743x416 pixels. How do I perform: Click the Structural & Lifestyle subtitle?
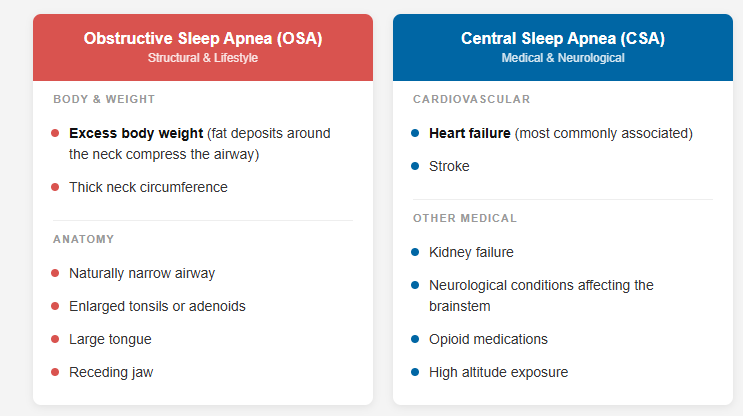click(202, 58)
